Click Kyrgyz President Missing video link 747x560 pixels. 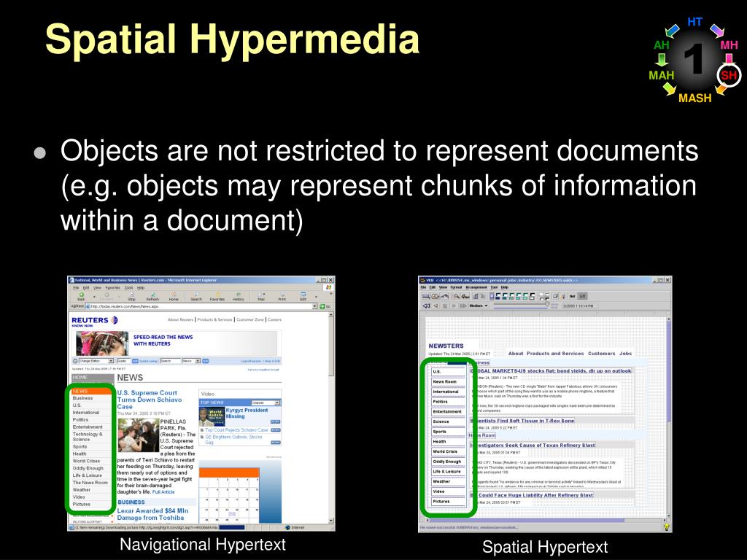click(x=247, y=413)
